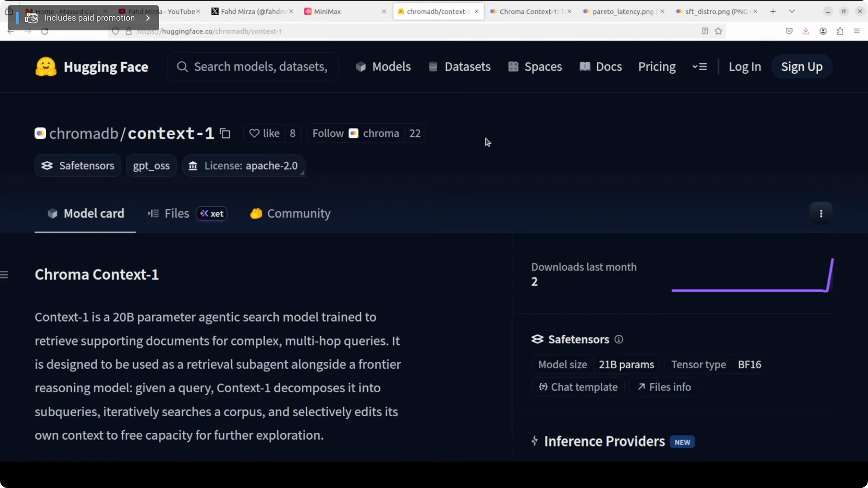Copy the model name context-1
Screen dimensions: 868x488
(225, 133)
